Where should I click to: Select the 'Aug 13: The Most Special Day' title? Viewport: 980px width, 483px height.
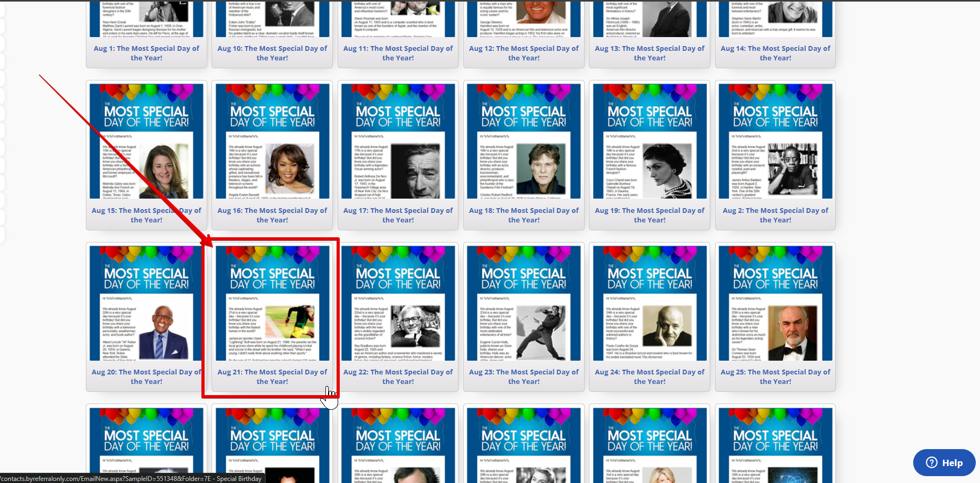pos(650,53)
